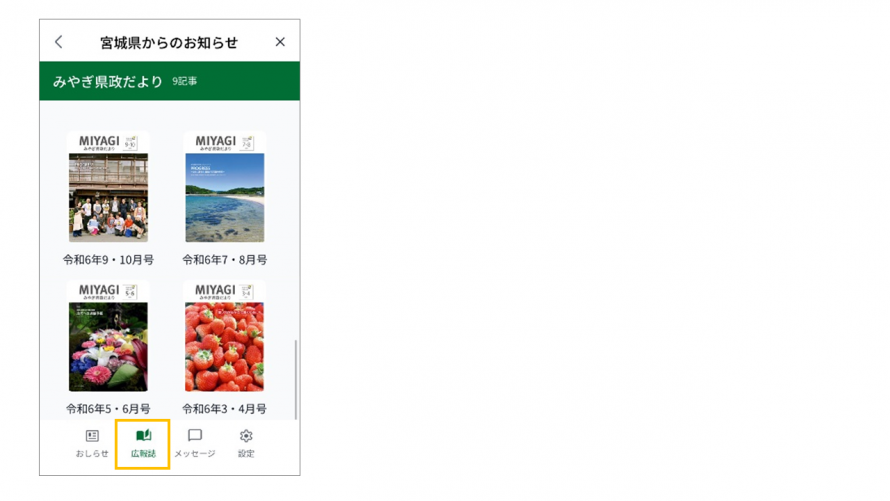Open the メッセージ speech bubble icon
The width and height of the screenshot is (890, 501).
(x=195, y=436)
